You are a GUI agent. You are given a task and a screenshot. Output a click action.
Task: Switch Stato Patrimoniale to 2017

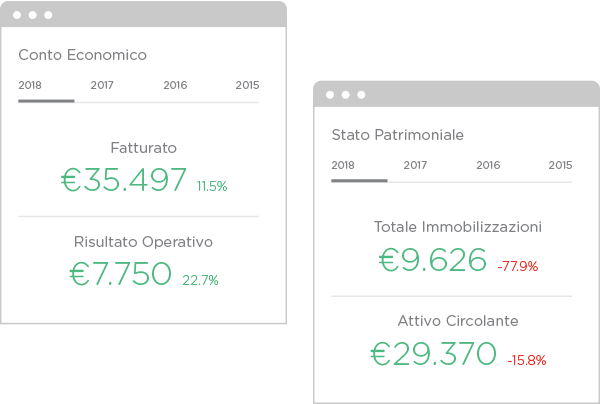pyautogui.click(x=415, y=165)
